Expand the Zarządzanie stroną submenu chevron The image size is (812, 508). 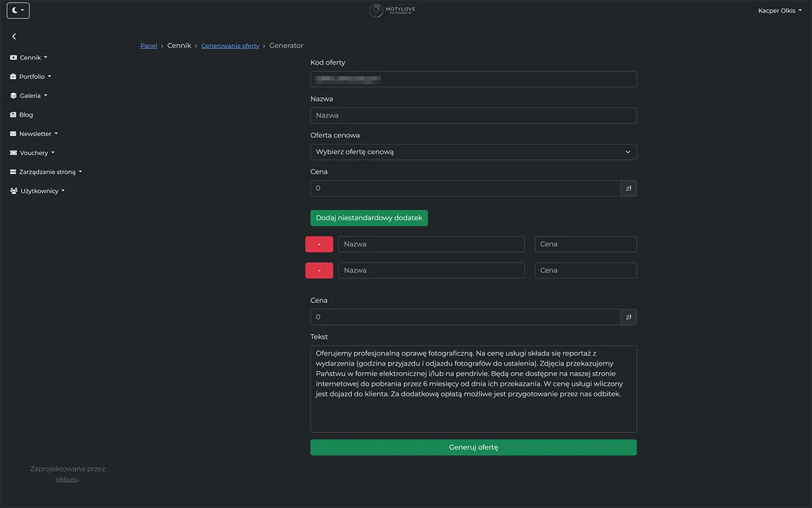[80, 171]
